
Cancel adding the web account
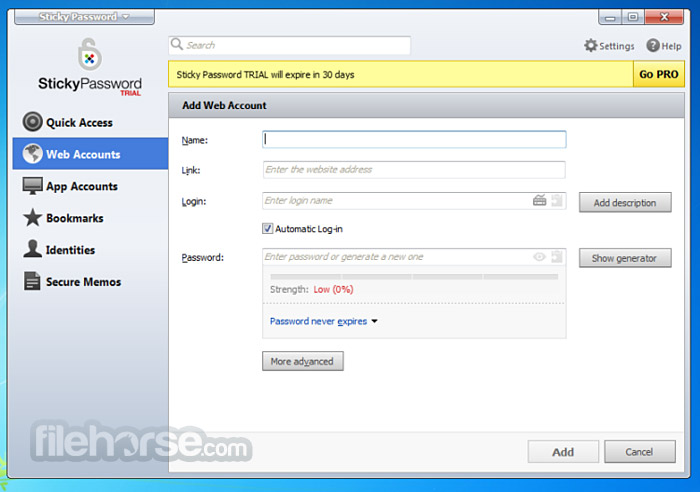click(639, 452)
